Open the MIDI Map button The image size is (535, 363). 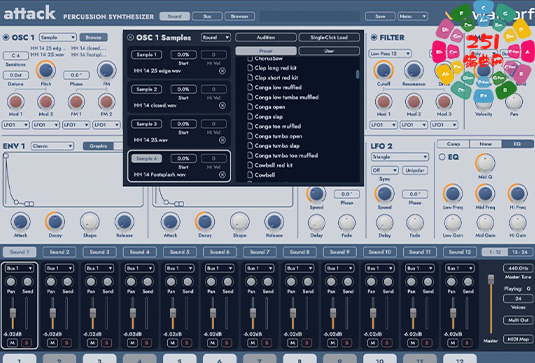(518, 339)
